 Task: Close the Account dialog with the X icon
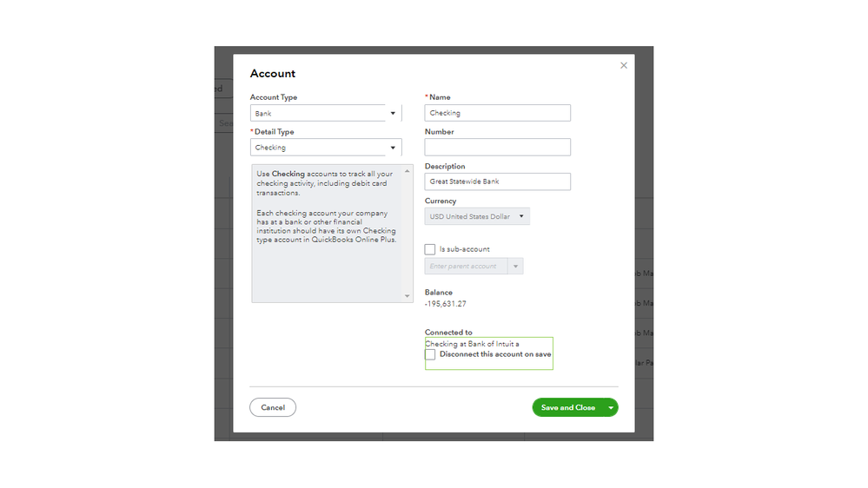tap(623, 65)
